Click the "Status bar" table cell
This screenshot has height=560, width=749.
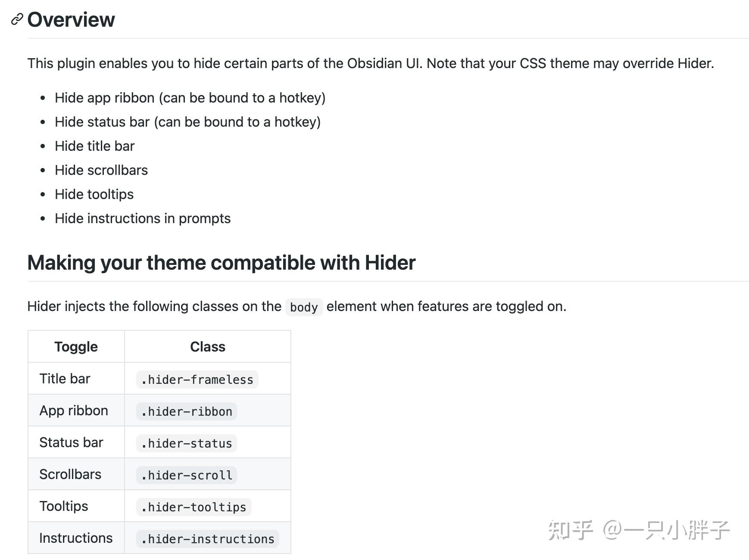pos(71,442)
